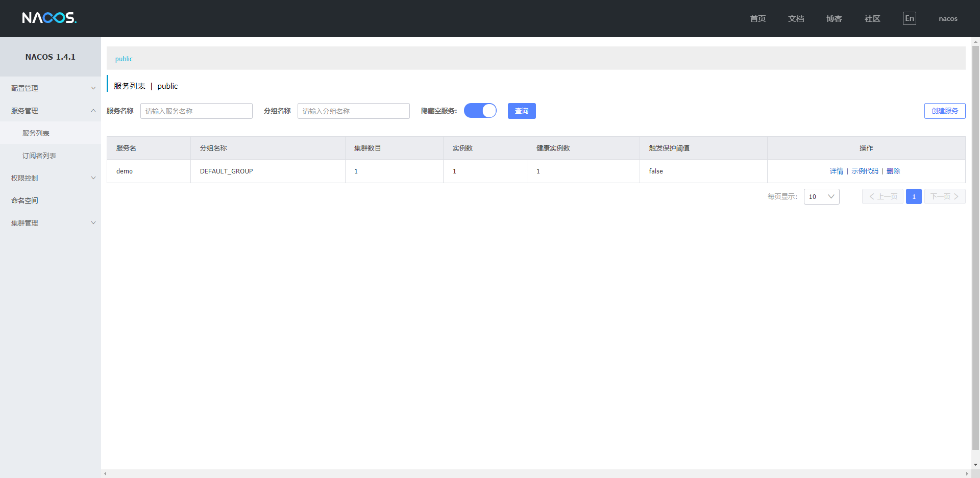Expand the 配置管理 menu
This screenshot has height=478, width=980.
(51, 88)
